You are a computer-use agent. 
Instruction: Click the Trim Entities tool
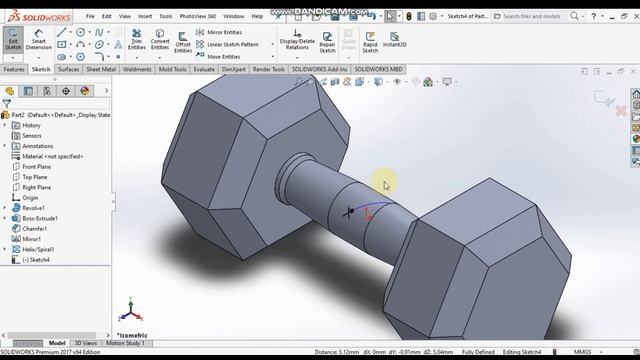click(137, 40)
